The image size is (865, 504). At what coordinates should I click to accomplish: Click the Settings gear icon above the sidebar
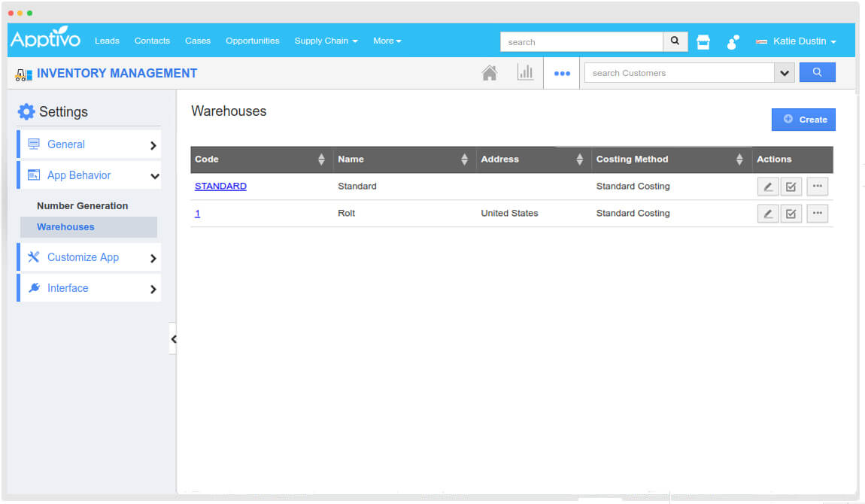pyautogui.click(x=26, y=111)
